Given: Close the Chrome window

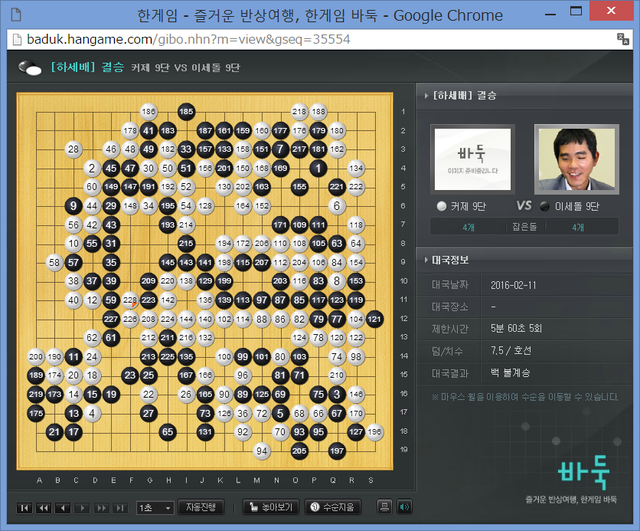Looking at the screenshot, I should [x=611, y=11].
